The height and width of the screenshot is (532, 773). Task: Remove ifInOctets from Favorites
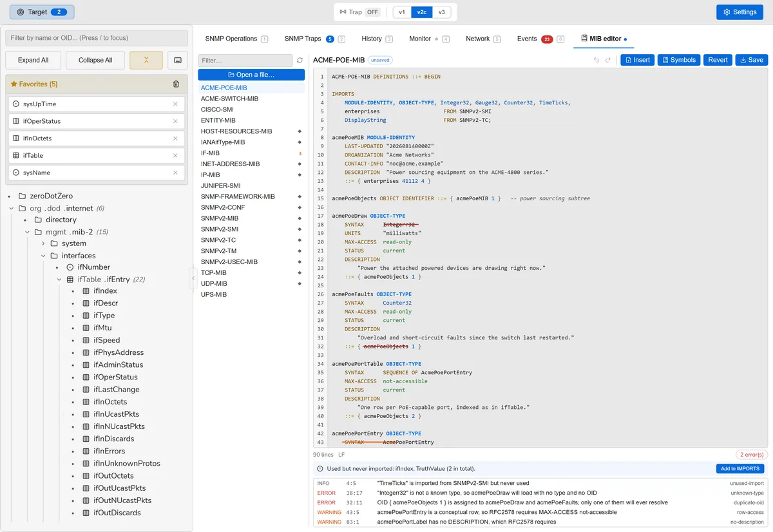coord(175,138)
